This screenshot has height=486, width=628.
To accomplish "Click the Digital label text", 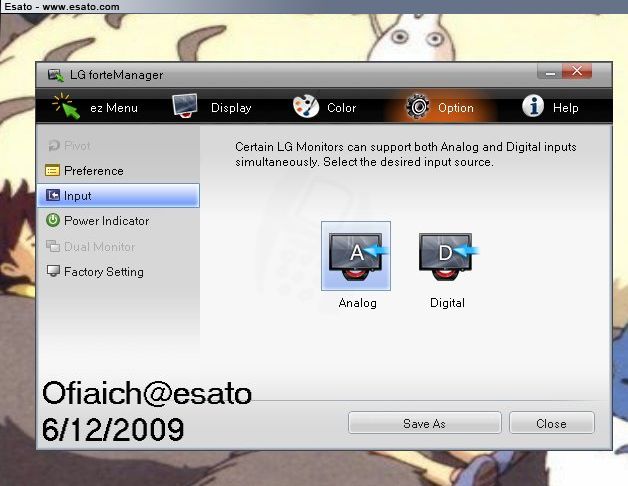I will pyautogui.click(x=447, y=303).
